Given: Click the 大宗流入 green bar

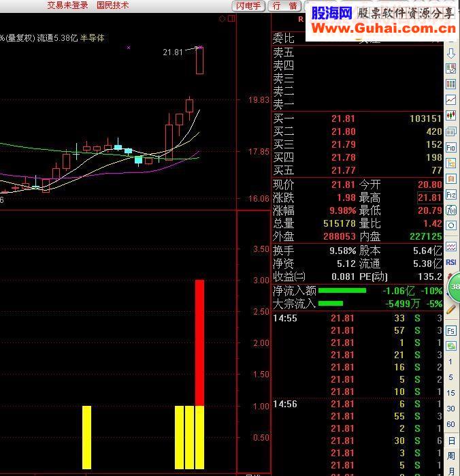Looking at the screenshot, I should (331, 303).
